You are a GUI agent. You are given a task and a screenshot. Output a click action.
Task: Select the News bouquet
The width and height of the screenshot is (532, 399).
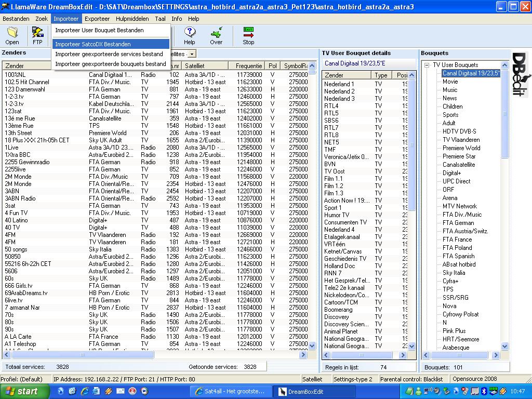(x=449, y=98)
